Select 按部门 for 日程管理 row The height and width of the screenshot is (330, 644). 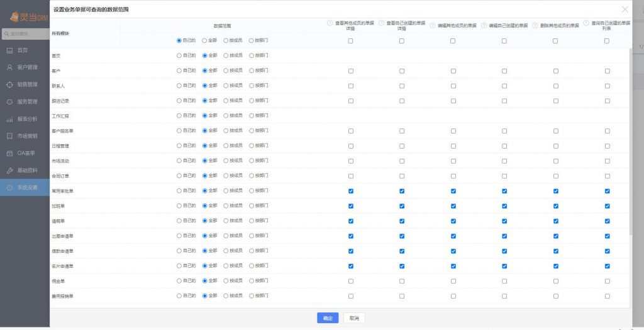pyautogui.click(x=252, y=145)
